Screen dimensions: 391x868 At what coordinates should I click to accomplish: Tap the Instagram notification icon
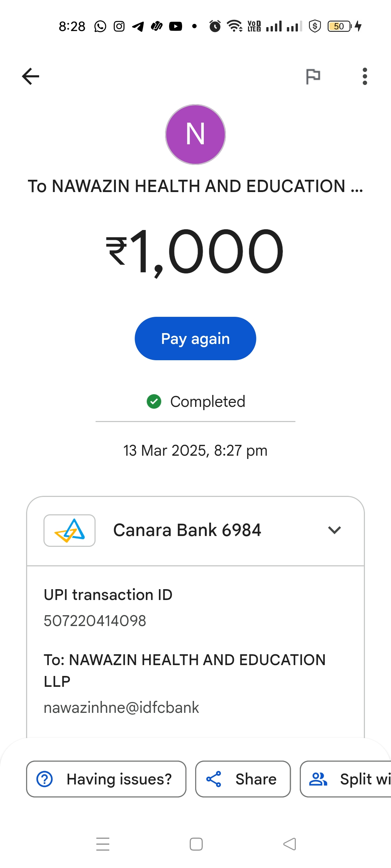tap(119, 26)
